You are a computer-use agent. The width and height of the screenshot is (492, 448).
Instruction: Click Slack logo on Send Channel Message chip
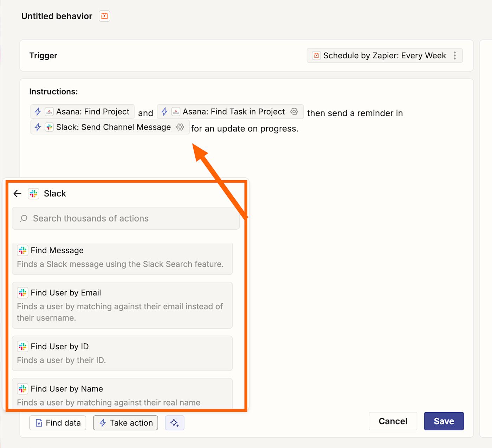(49, 127)
